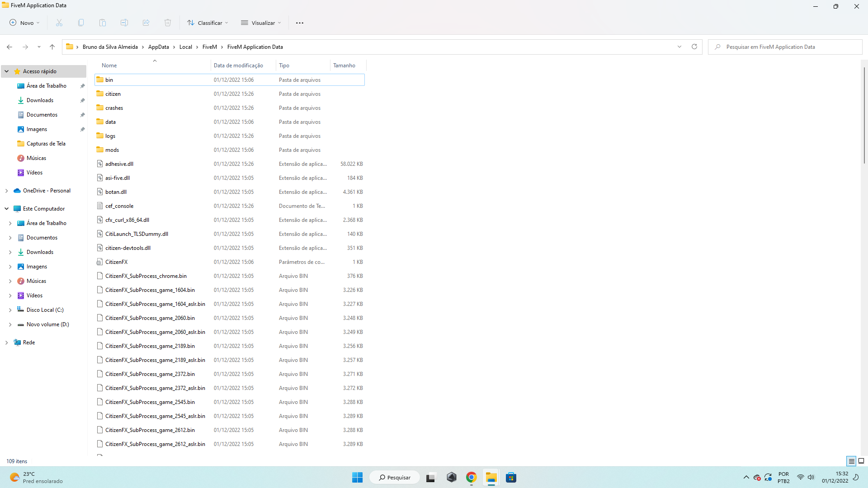Expand Disco Local (C:) node
The height and width of the screenshot is (488, 868).
coord(10,310)
